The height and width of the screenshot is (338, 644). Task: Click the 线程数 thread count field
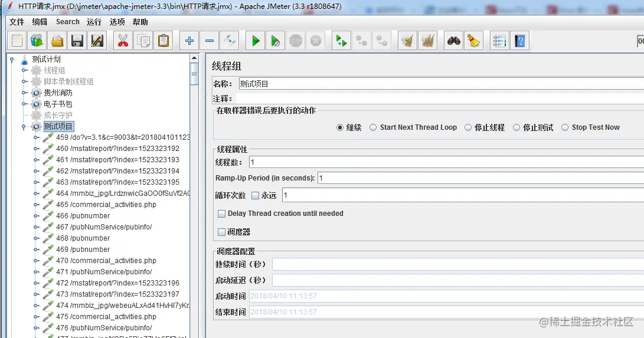point(446,162)
